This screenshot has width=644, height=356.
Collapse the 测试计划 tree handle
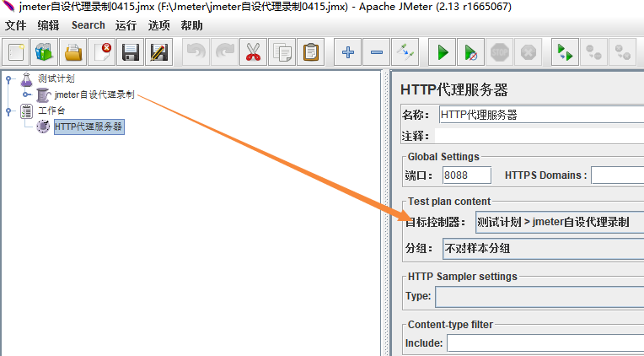click(x=8, y=79)
